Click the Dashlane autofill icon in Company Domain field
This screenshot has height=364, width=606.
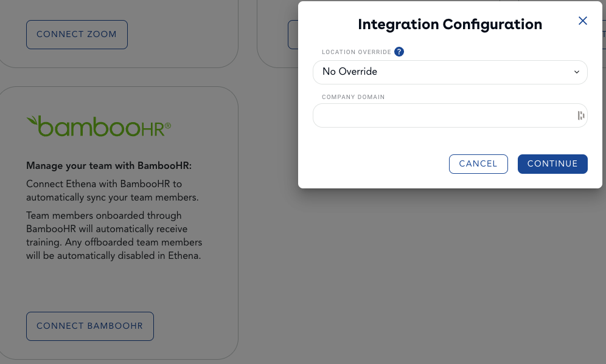[580, 115]
